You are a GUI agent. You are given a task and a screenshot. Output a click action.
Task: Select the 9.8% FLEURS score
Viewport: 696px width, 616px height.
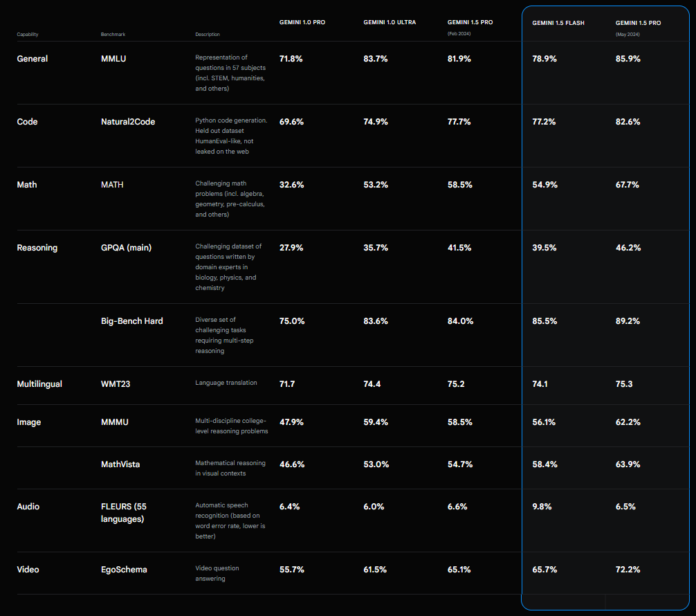544,507
